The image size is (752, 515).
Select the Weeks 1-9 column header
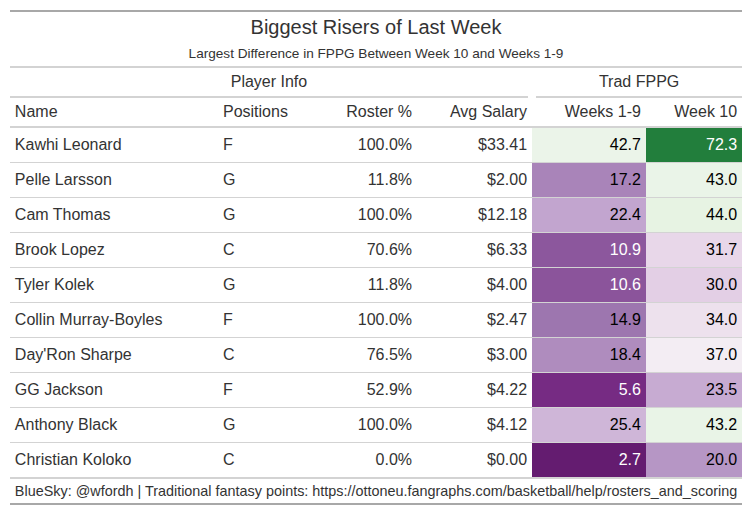coord(602,111)
